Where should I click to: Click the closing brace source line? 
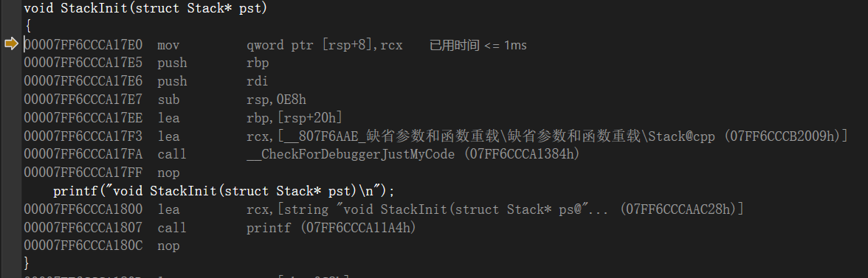coord(27,262)
